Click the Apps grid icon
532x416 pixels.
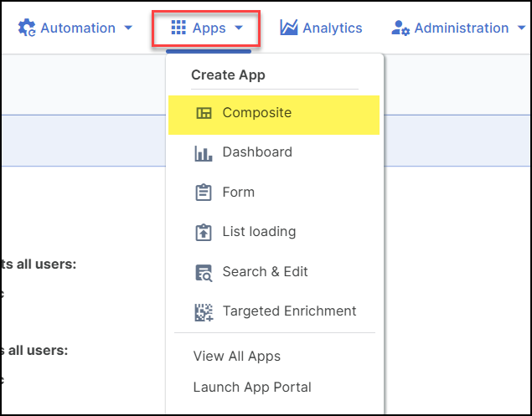click(178, 28)
